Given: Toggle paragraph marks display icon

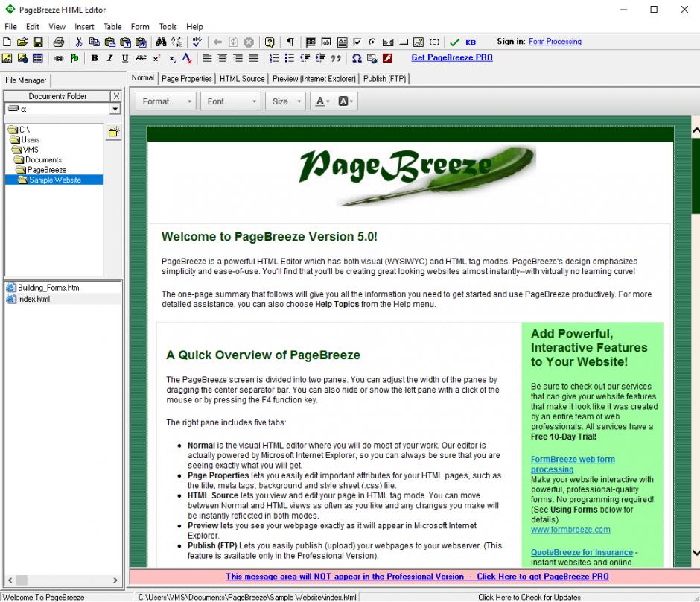Looking at the screenshot, I should point(290,42).
